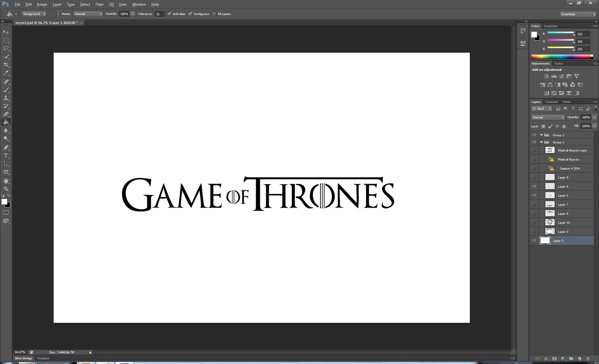This screenshot has width=599, height=364.
Task: Click the R channel slider
Action: pos(561,33)
